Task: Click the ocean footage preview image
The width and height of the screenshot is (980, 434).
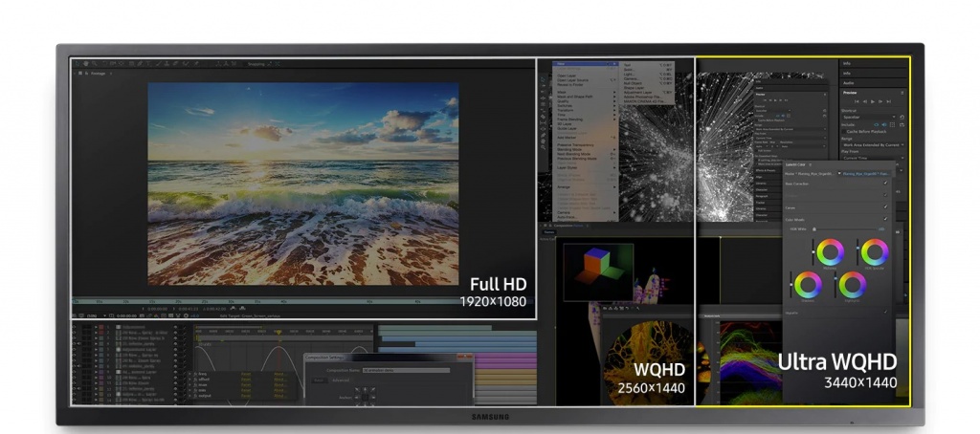Action: [x=302, y=183]
